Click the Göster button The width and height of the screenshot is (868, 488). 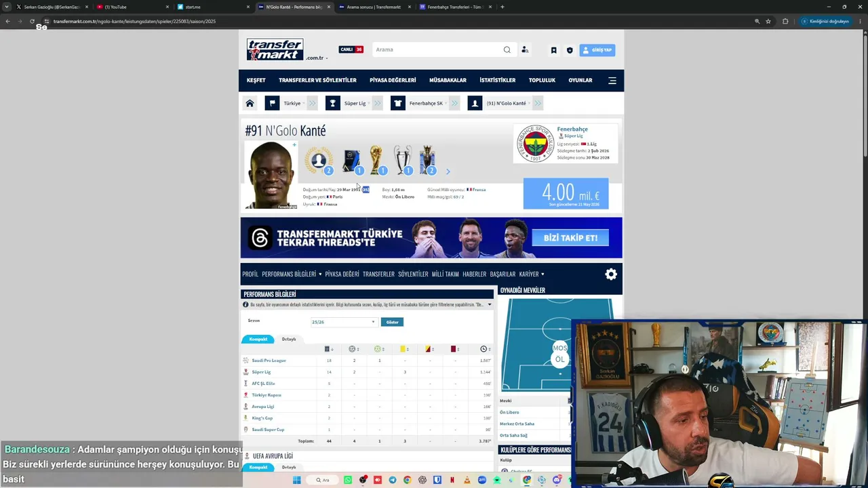[392, 322]
